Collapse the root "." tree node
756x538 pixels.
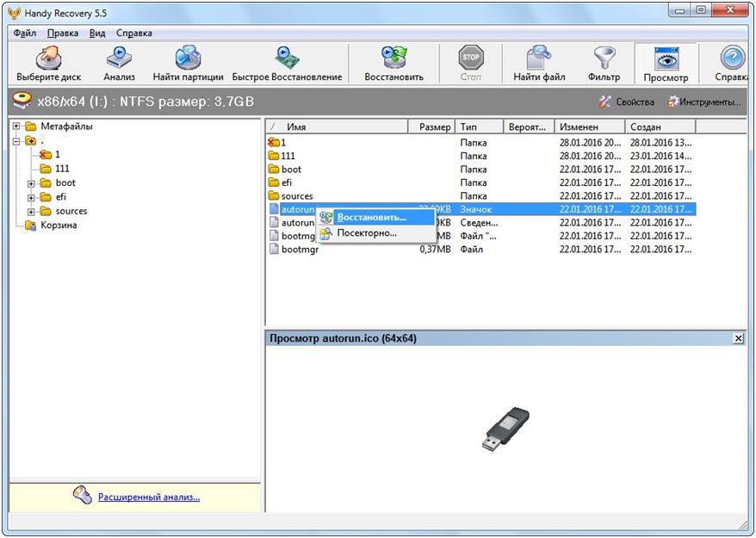[x=16, y=141]
